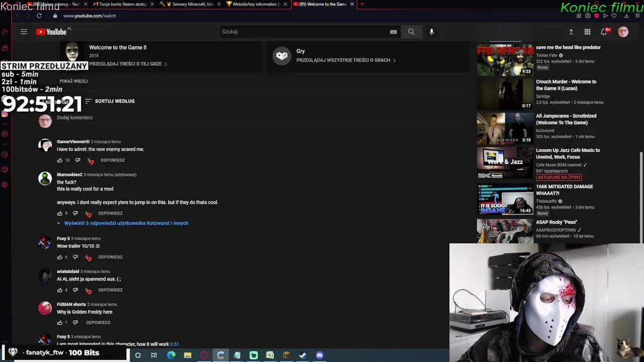Click the magnifier search button
Screen dimensions: 644x362
[411, 32]
